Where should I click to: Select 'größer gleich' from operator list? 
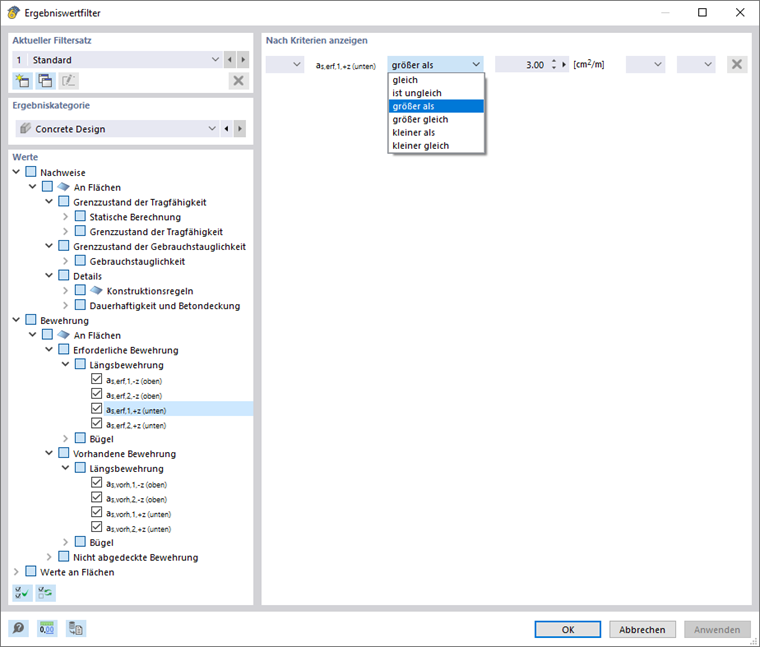[436, 119]
